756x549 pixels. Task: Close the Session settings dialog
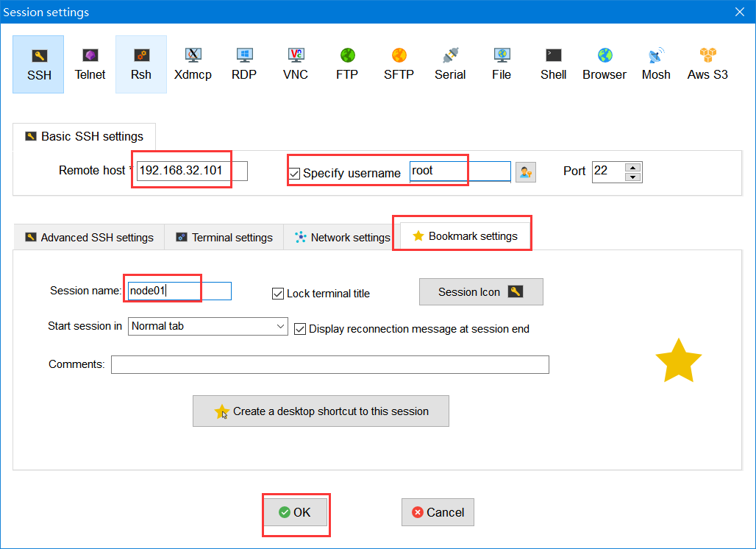click(x=740, y=12)
